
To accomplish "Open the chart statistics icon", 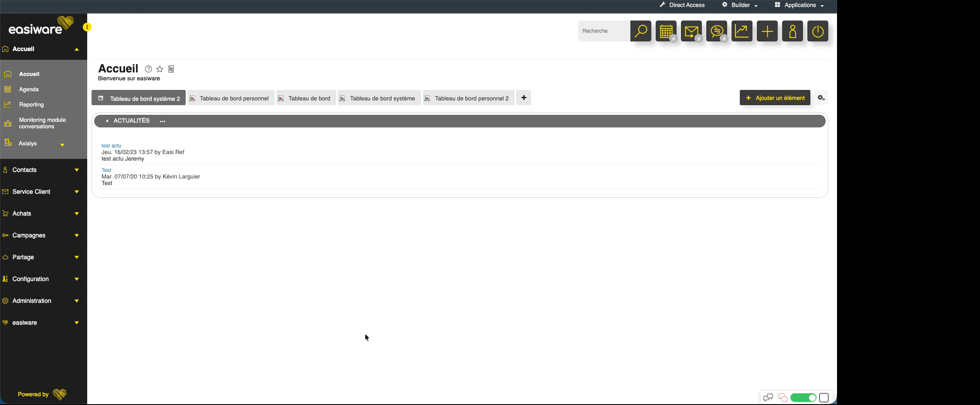I will point(742,31).
